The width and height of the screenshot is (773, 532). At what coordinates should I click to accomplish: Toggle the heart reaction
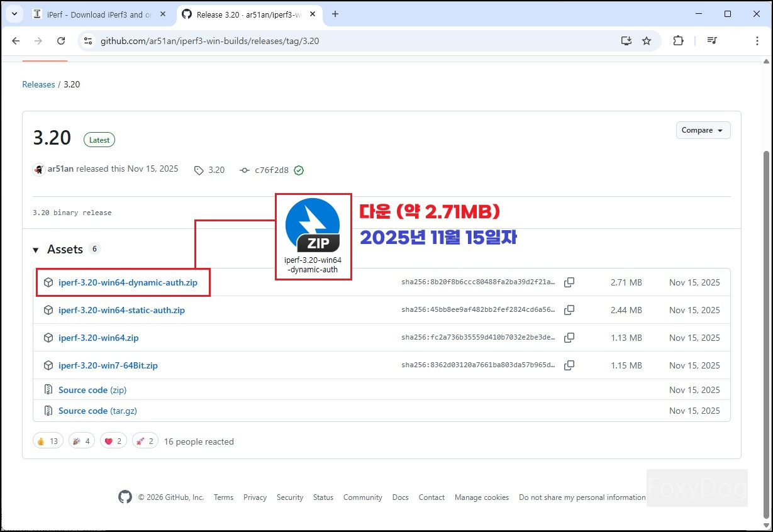[x=114, y=441]
